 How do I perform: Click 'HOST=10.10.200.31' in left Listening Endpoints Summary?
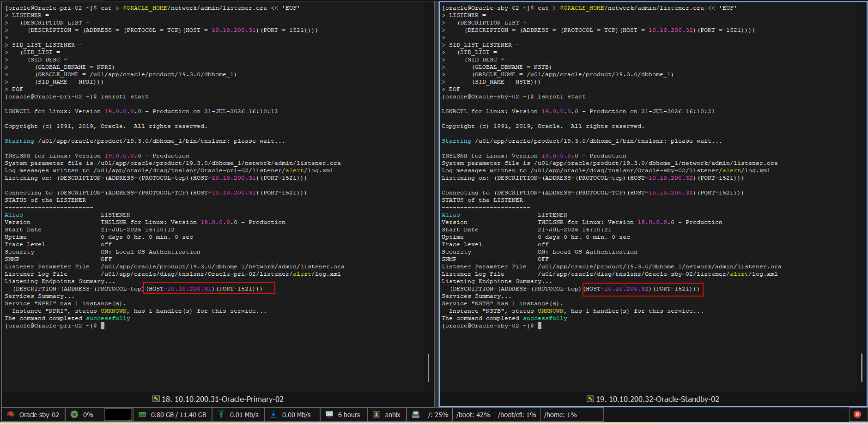tap(180, 289)
